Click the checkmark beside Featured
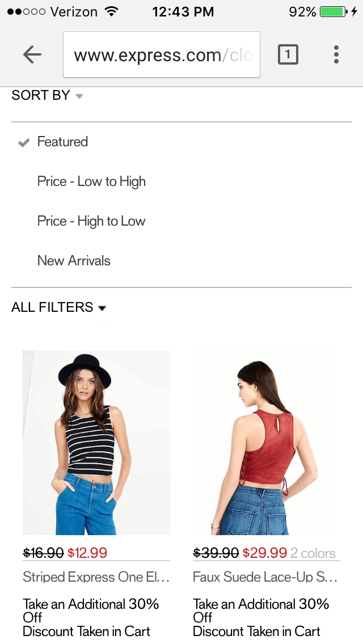This screenshot has width=363, height=644. [x=24, y=142]
